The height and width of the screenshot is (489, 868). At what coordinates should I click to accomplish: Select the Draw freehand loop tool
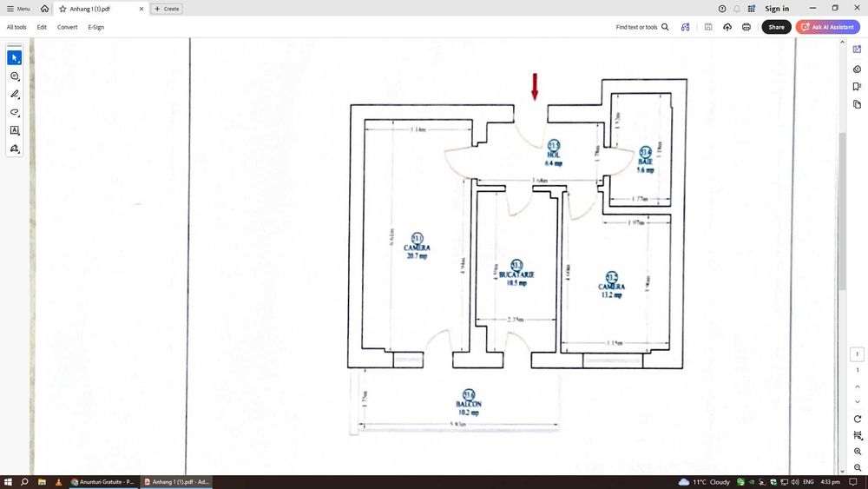(15, 112)
